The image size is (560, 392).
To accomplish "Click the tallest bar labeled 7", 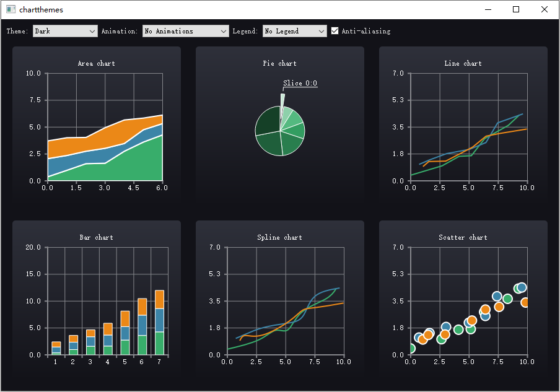I will (159, 323).
